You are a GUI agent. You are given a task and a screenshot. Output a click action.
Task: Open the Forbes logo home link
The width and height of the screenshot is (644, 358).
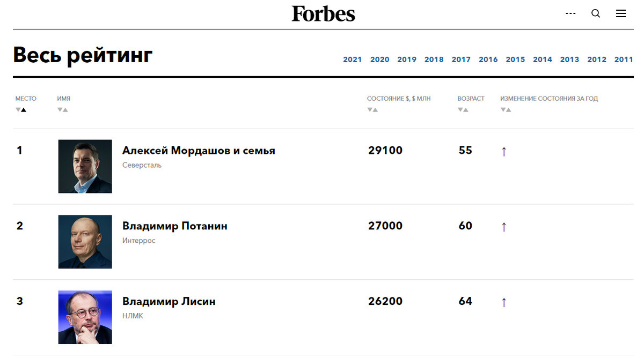coord(323,13)
